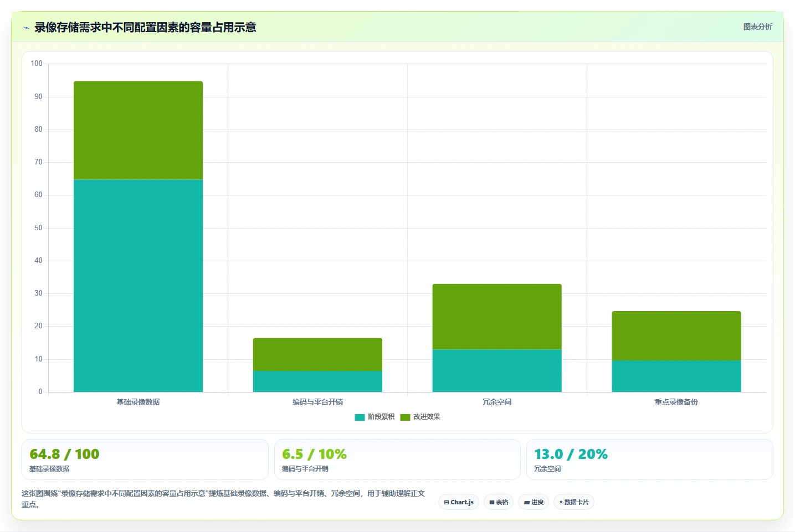Click the x-axis label 基础录像数据
This screenshot has width=795, height=532.
[x=138, y=402]
